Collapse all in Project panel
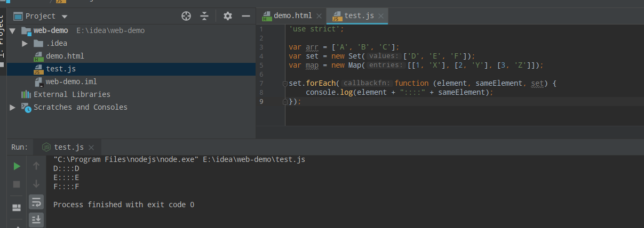Image resolution: width=644 pixels, height=228 pixels. click(x=204, y=16)
